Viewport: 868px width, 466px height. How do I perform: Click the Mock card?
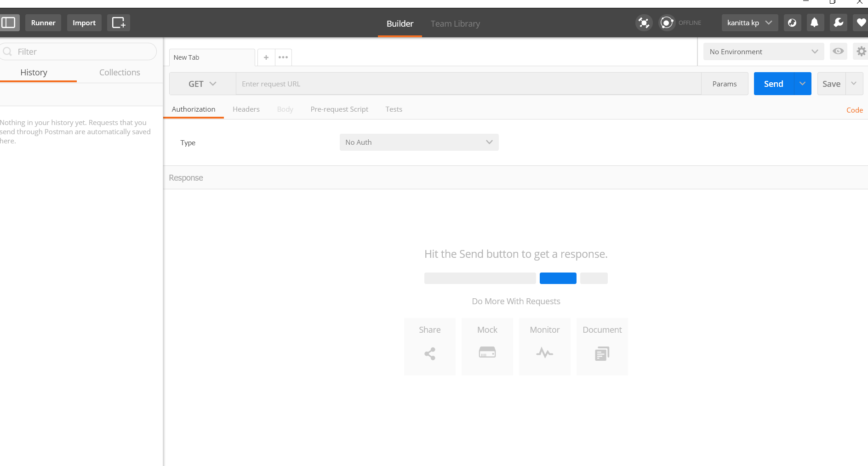pyautogui.click(x=487, y=347)
